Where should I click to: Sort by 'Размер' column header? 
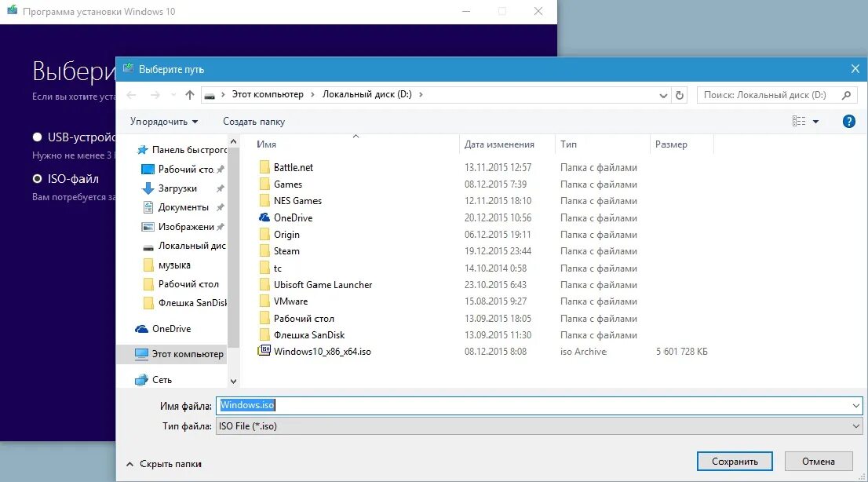click(x=671, y=144)
